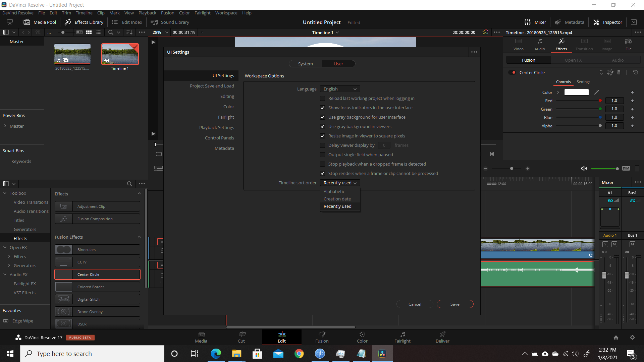This screenshot has height=362, width=644.
Task: Open Control Panels settings section
Action: click(219, 138)
